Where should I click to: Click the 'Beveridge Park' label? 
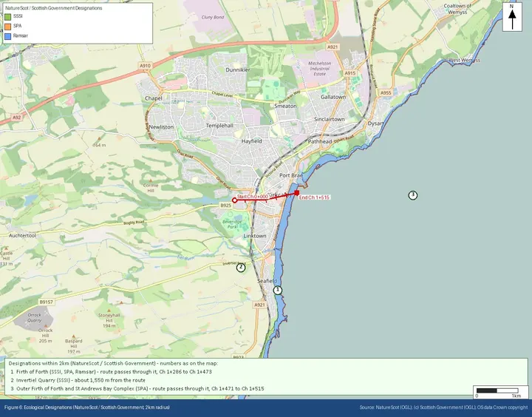232,224
